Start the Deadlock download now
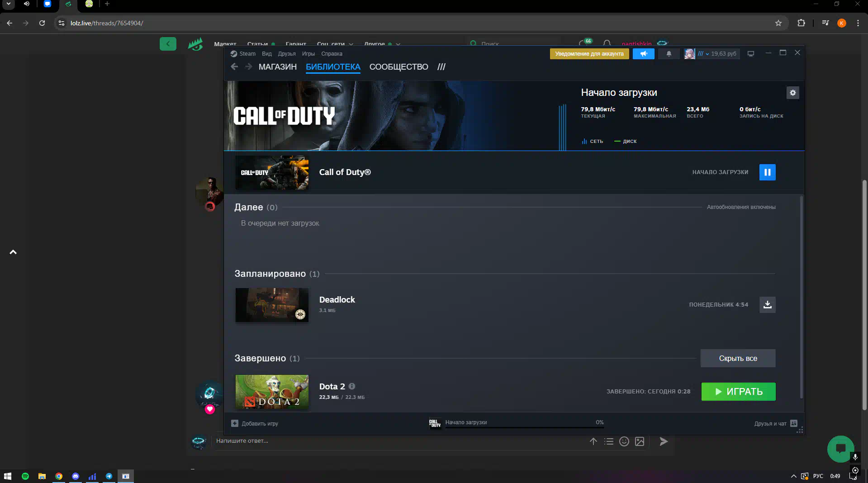The height and width of the screenshot is (483, 868). (767, 305)
